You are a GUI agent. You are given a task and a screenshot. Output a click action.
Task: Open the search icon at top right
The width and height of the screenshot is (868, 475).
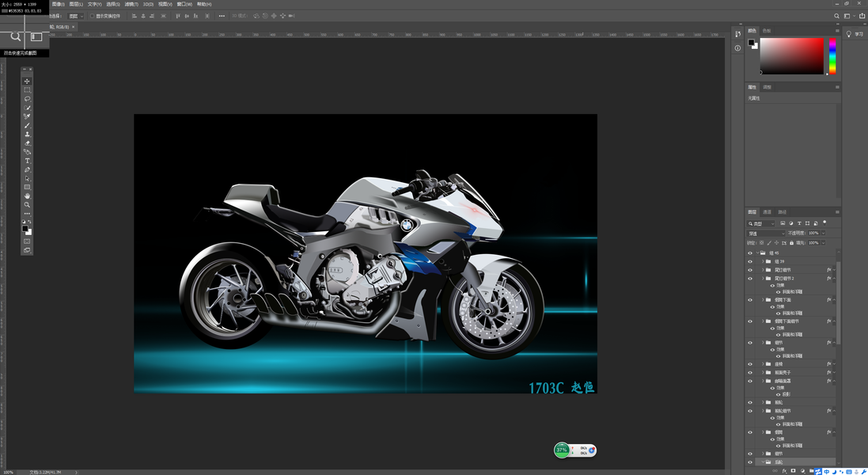tap(836, 16)
